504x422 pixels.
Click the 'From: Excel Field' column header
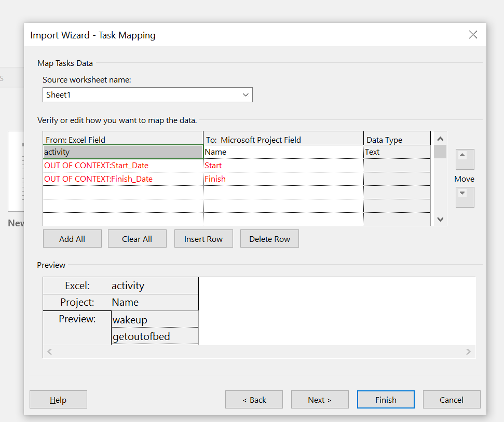(x=123, y=139)
